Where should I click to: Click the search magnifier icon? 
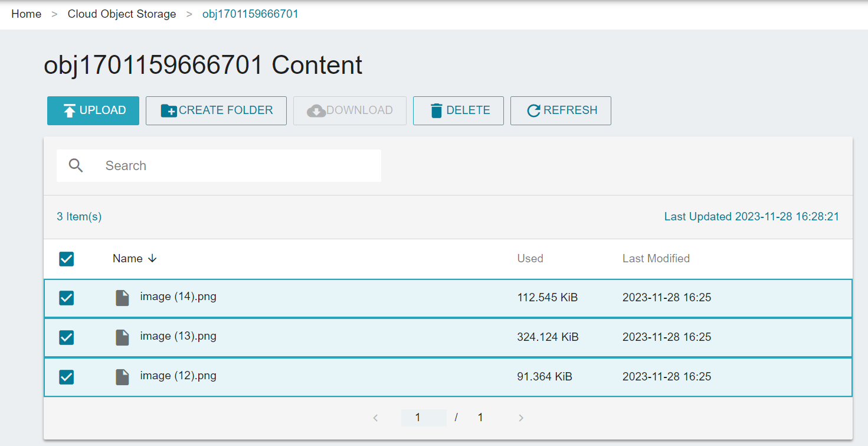(x=76, y=165)
